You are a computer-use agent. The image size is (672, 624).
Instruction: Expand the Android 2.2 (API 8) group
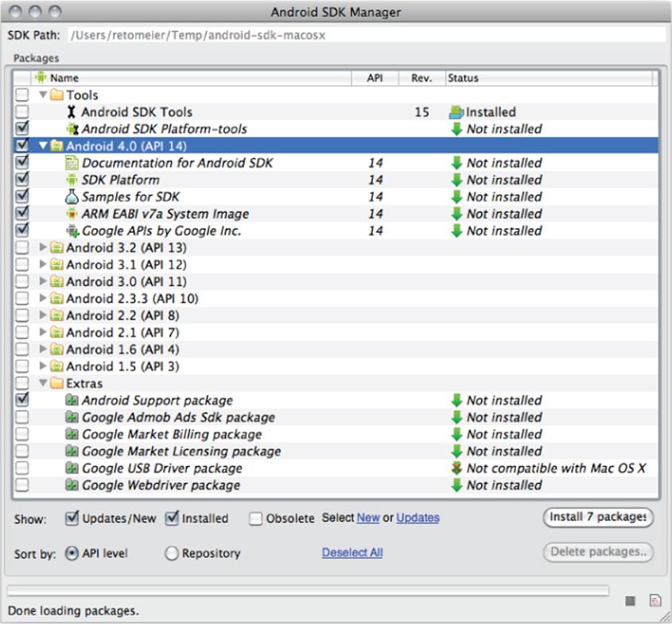click(43, 316)
